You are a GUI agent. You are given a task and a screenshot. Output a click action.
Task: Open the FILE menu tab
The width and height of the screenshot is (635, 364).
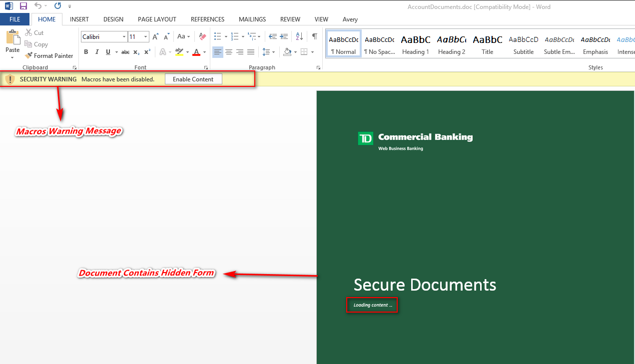point(15,19)
